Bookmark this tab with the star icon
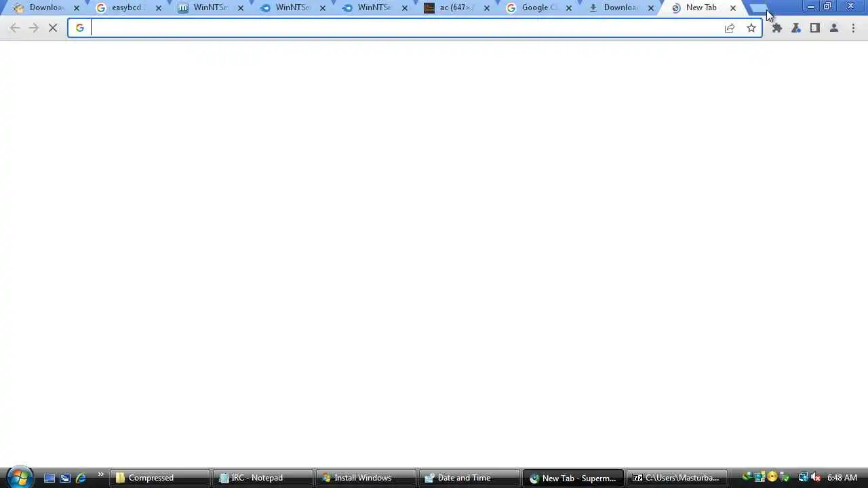The image size is (868, 488). point(751,28)
